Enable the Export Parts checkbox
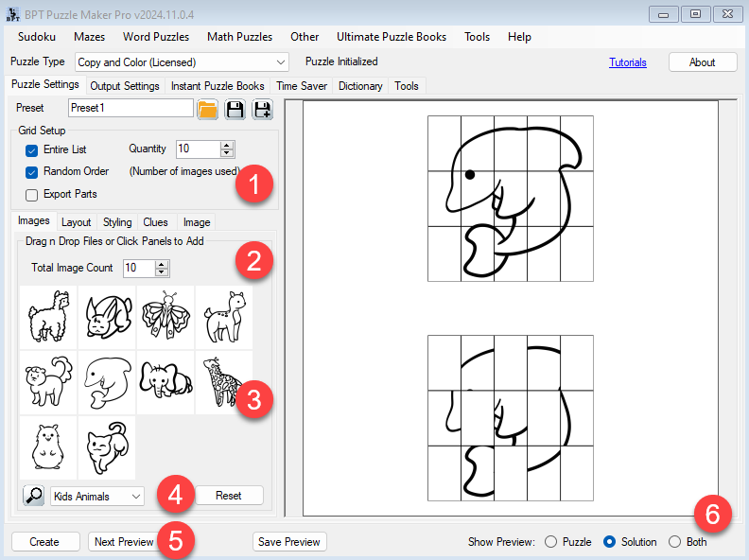 [x=31, y=194]
